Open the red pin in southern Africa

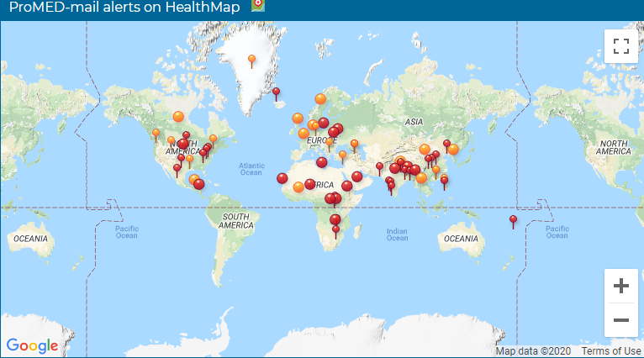[x=335, y=220]
